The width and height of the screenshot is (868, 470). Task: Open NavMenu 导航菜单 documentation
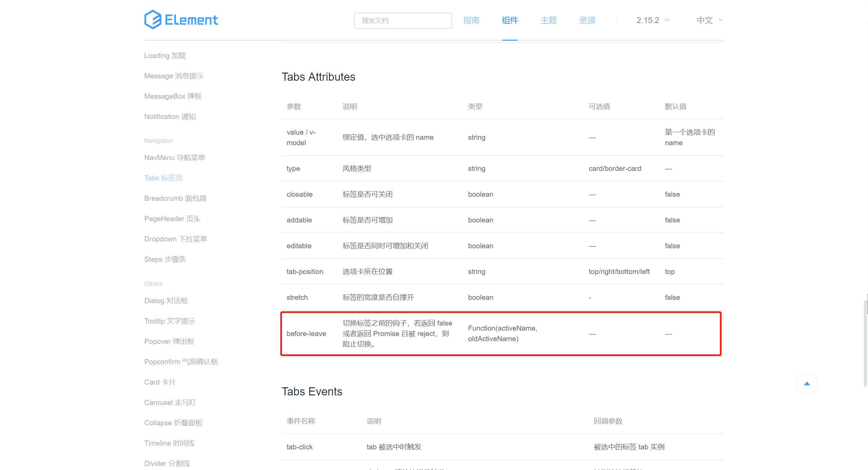pos(174,157)
